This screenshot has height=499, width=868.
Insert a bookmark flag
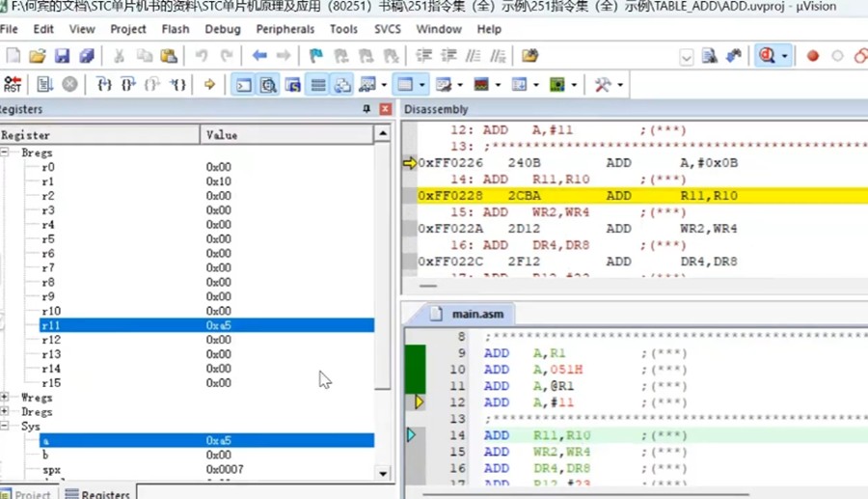(316, 56)
